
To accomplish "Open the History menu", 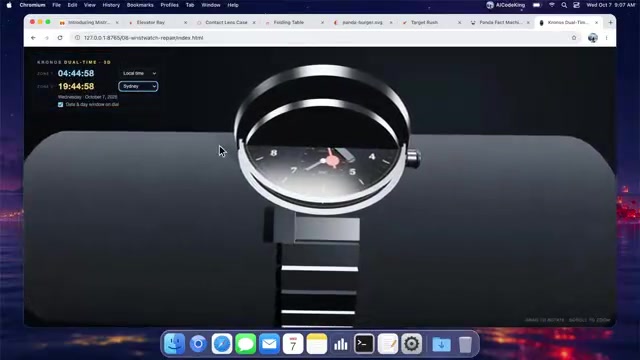I will click(111, 5).
